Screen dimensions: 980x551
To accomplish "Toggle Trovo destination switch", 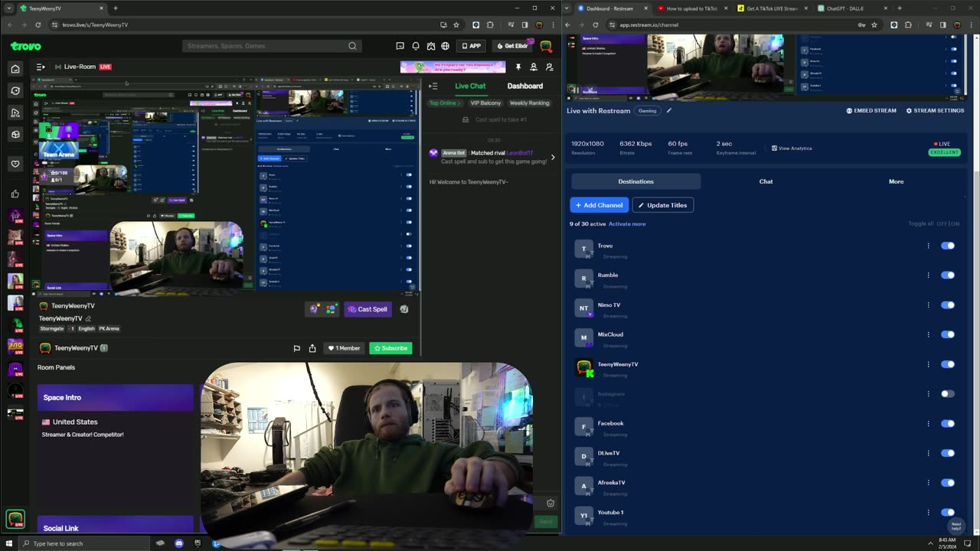I will (x=948, y=246).
